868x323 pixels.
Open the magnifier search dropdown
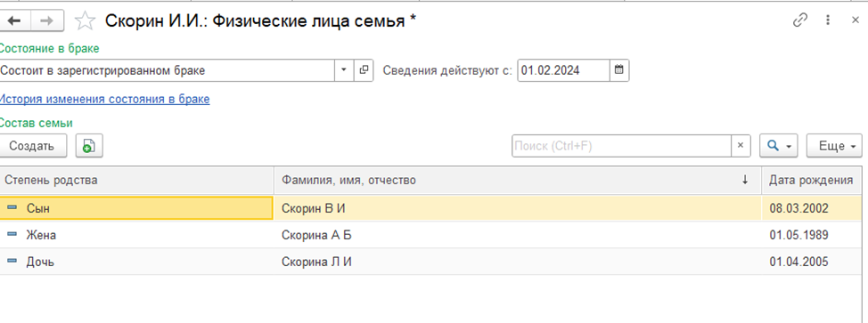click(779, 146)
